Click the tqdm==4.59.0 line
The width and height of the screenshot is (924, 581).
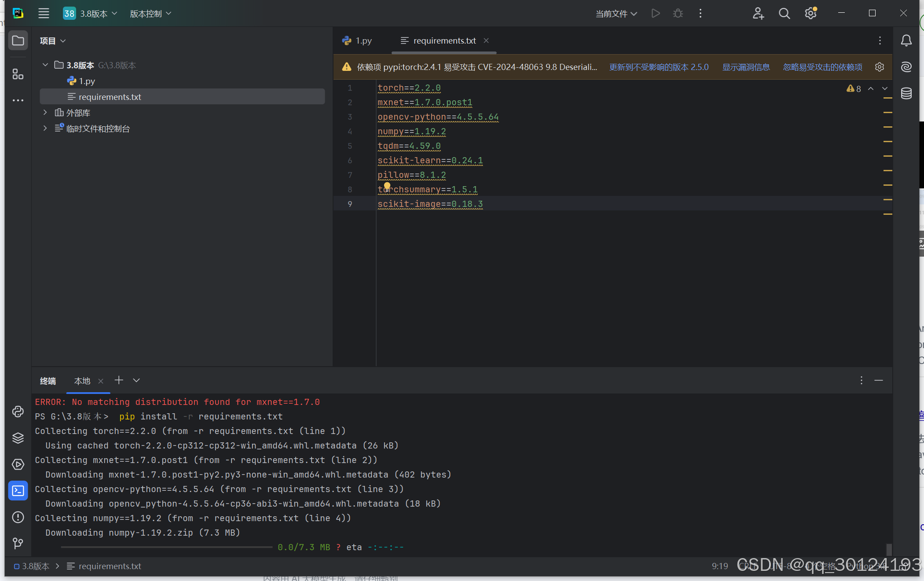(x=409, y=146)
